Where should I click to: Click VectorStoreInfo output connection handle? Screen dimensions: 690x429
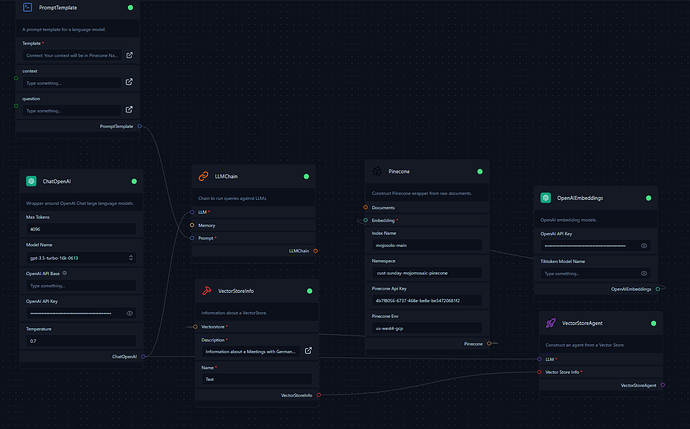point(319,395)
